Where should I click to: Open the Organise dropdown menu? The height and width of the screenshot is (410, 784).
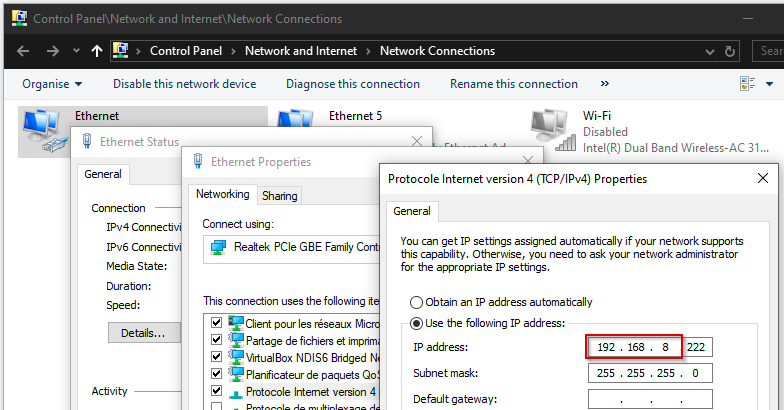(52, 84)
